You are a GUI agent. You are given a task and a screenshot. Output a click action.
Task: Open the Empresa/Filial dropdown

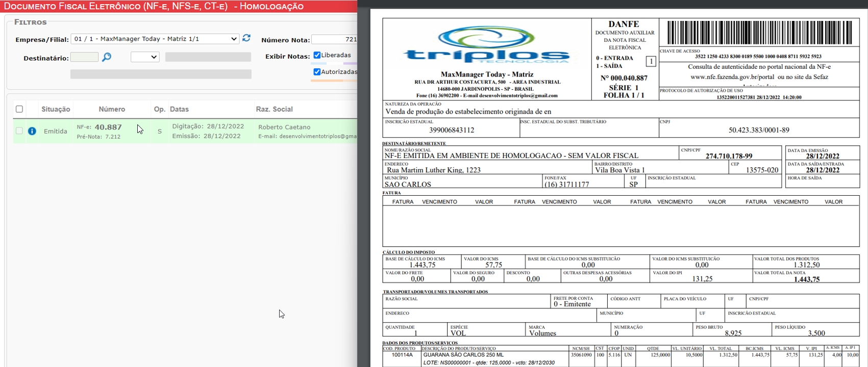(155, 39)
